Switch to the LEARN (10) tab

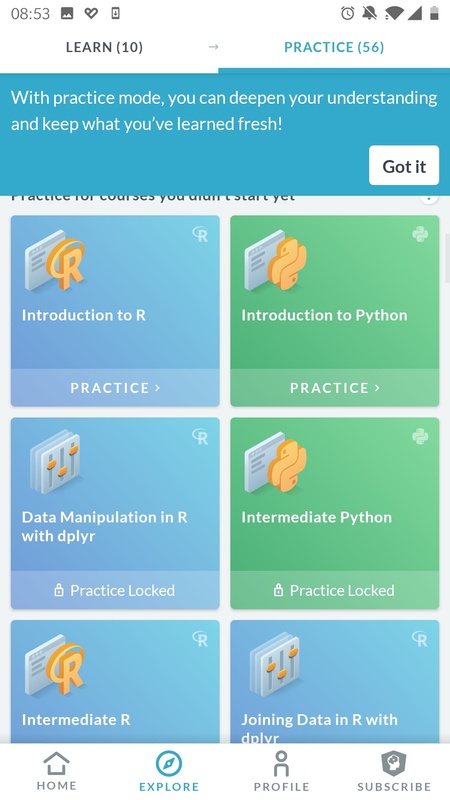[x=104, y=47]
